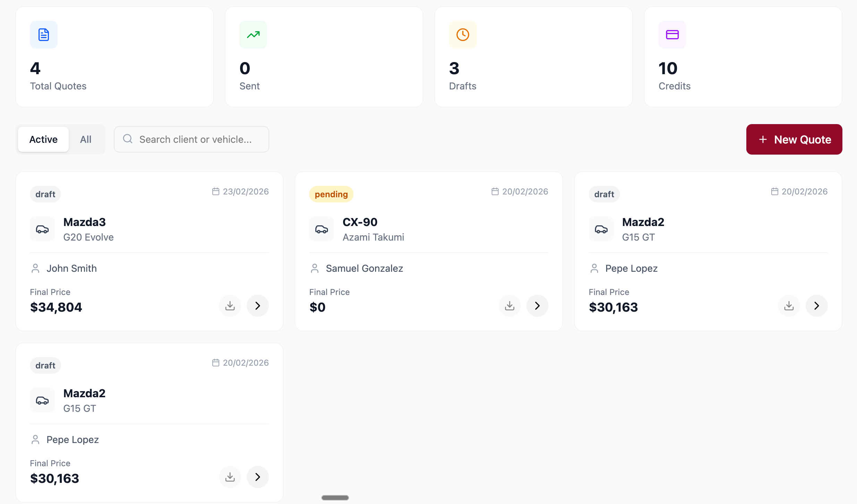Switch to the All quotes filter
This screenshot has width=857, height=504.
[x=86, y=139]
